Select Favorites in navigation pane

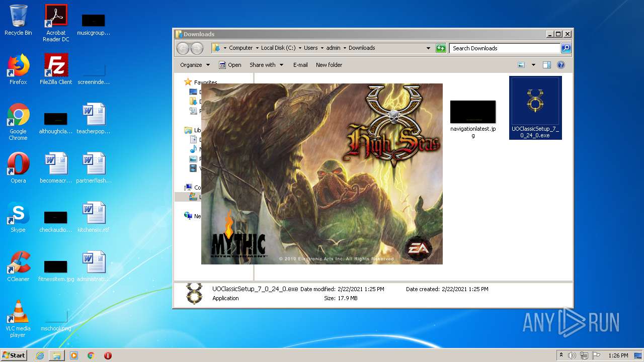pos(205,82)
